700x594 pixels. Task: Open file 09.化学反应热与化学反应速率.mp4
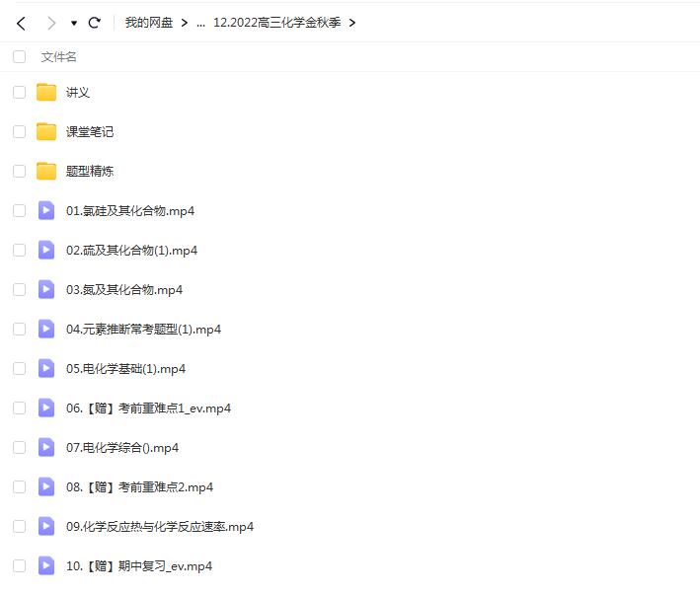[159, 526]
